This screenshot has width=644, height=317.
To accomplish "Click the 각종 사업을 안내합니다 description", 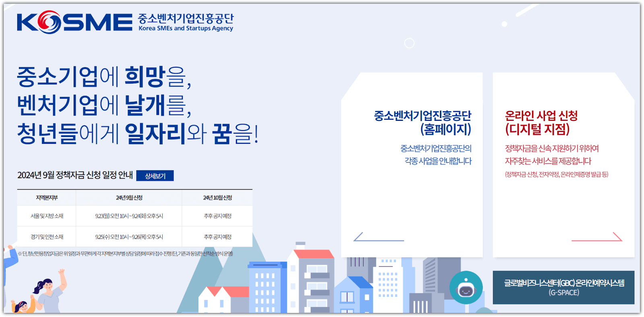I will (438, 161).
